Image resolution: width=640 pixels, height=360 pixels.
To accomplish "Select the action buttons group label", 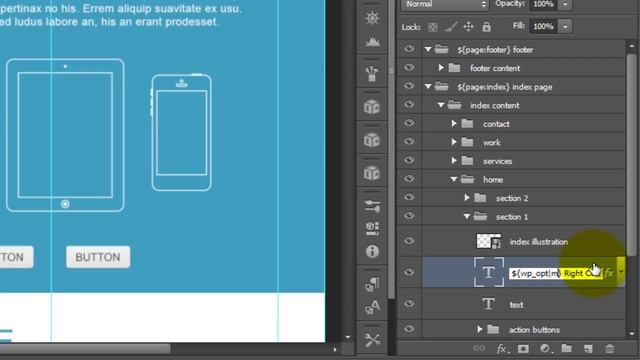I will point(534,330).
